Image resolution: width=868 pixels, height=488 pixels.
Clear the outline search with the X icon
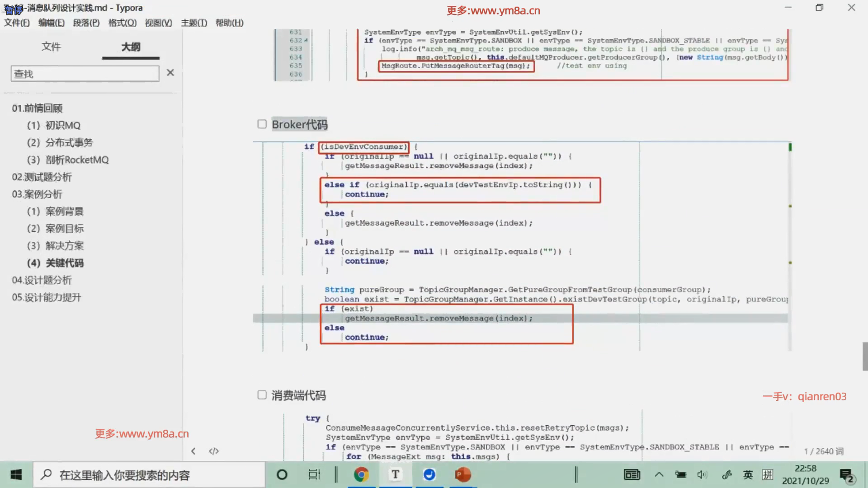point(170,73)
